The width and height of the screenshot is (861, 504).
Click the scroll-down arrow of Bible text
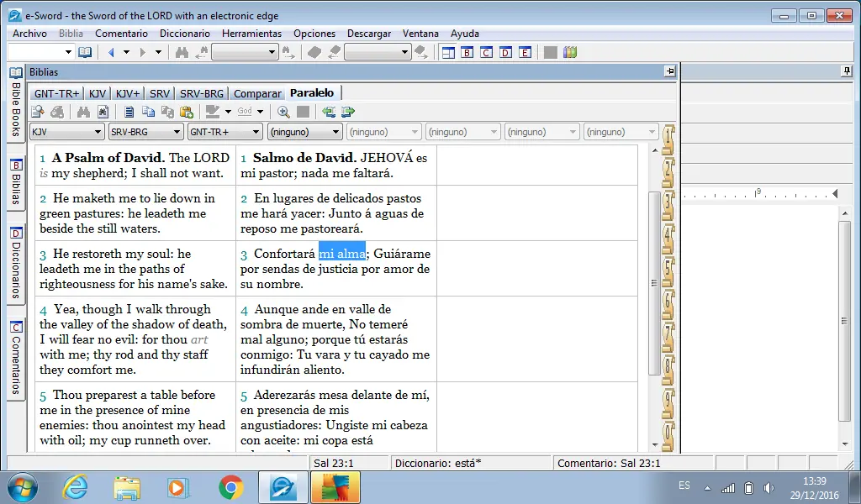coord(654,444)
